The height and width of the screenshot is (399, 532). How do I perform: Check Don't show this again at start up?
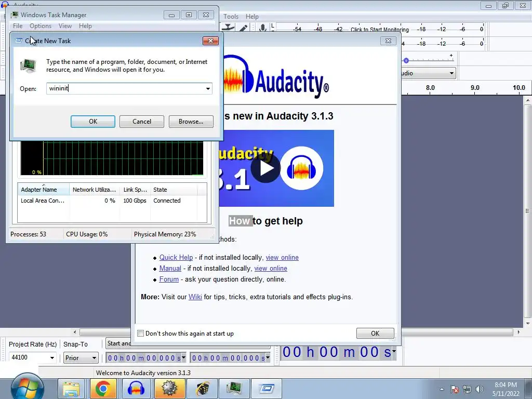pos(140,333)
